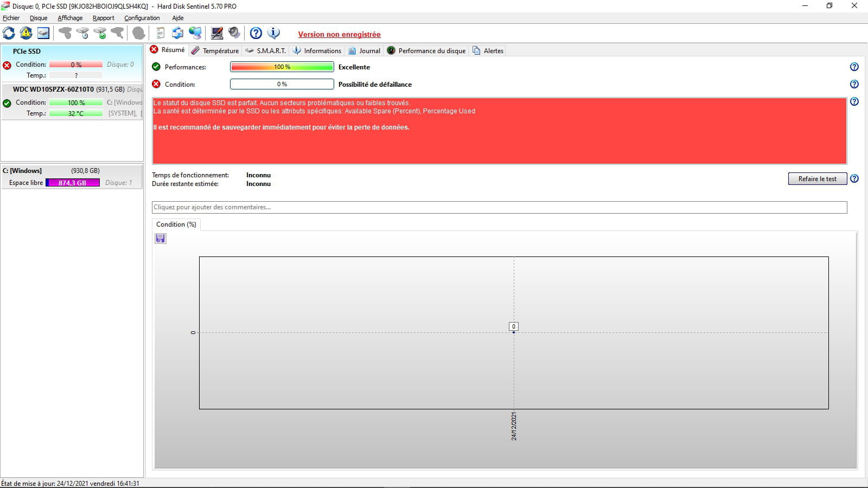Select the PCIe SSD disk entry
The height and width of the screenshot is (488, 868).
[x=72, y=63]
